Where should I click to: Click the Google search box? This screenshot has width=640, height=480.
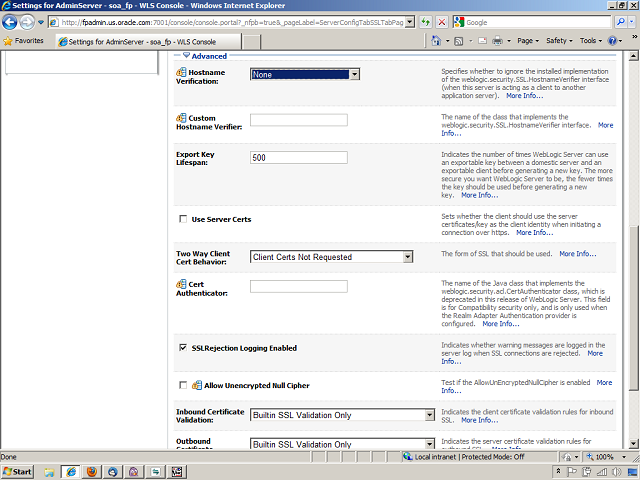tap(532, 22)
